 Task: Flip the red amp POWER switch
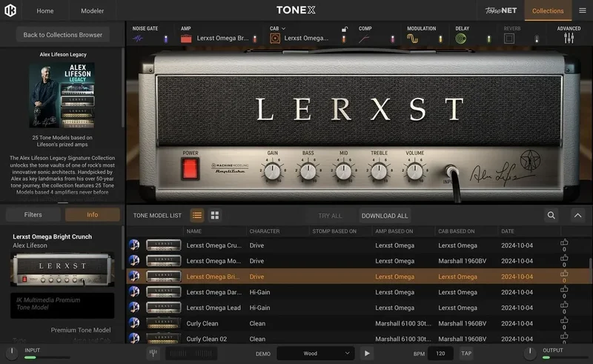click(x=190, y=168)
